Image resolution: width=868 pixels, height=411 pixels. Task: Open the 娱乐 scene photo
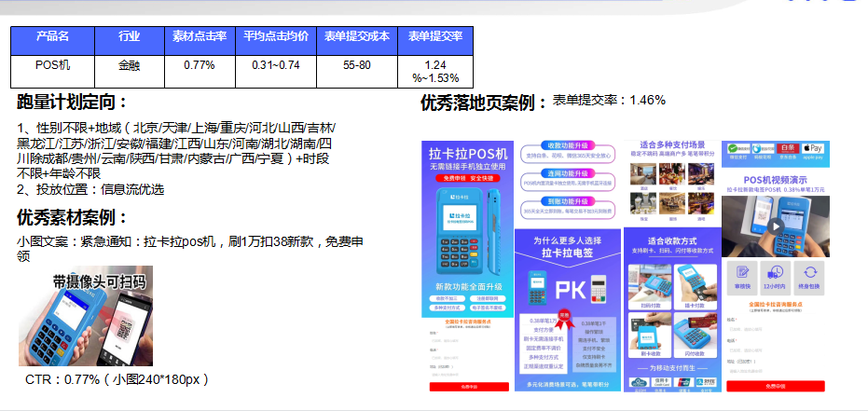[x=701, y=173]
